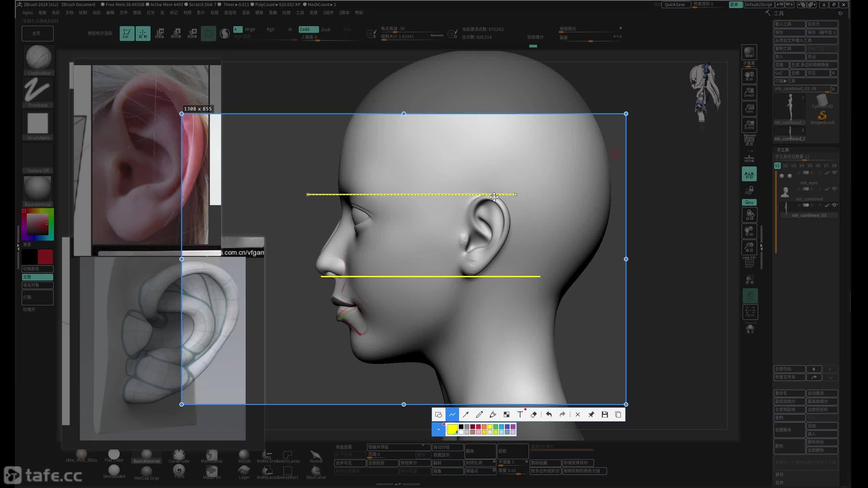Adjust the Z强度 intensity slider
868x488 pixels.
(x=330, y=37)
